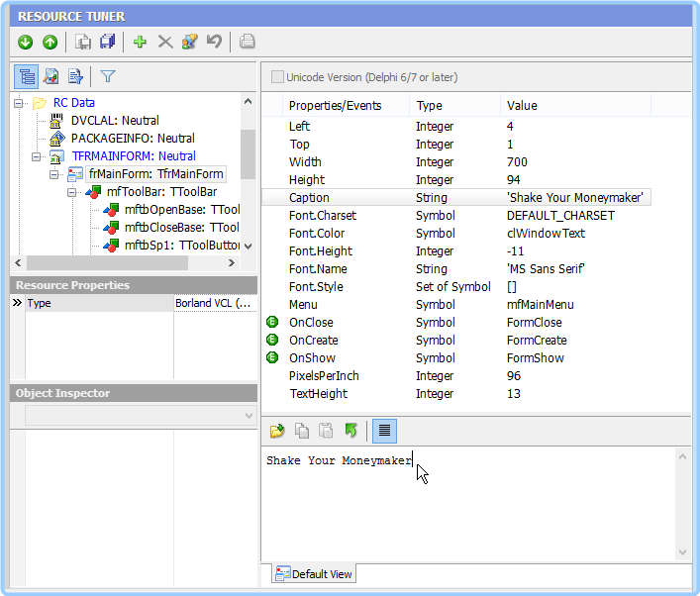Click the tree horizontal scroll right arrow
Image resolution: width=700 pixels, height=596 pixels.
click(x=231, y=263)
